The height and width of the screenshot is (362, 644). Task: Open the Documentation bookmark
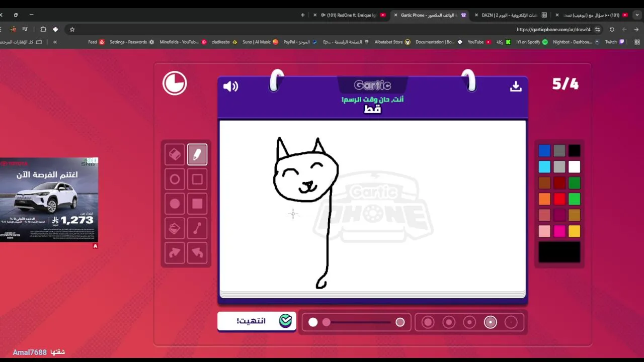(439, 42)
